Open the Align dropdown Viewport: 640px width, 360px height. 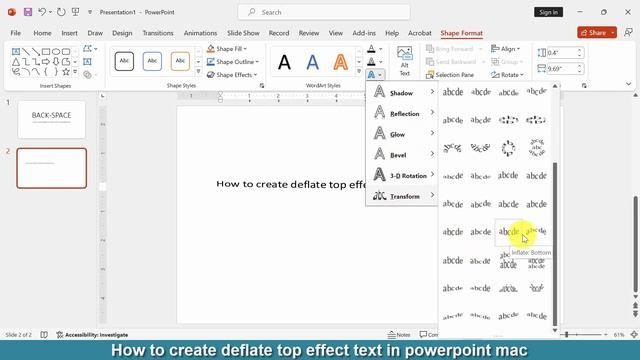pyautogui.click(x=506, y=49)
